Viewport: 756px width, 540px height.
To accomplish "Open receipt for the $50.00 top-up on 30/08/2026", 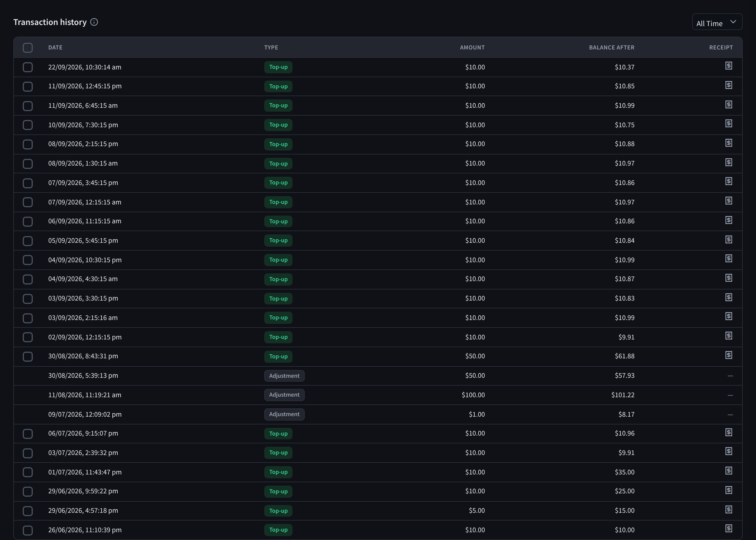I will coord(729,355).
